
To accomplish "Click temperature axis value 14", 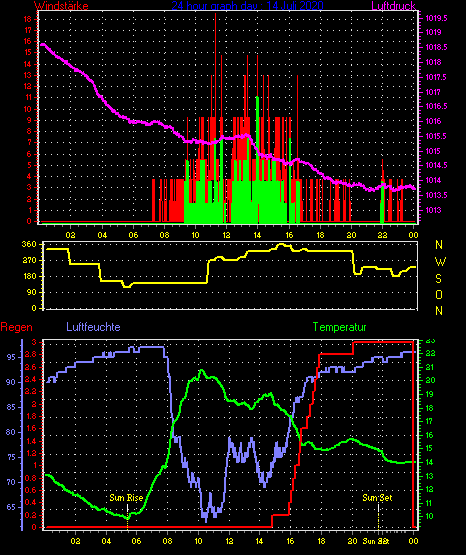I will click(429, 462).
